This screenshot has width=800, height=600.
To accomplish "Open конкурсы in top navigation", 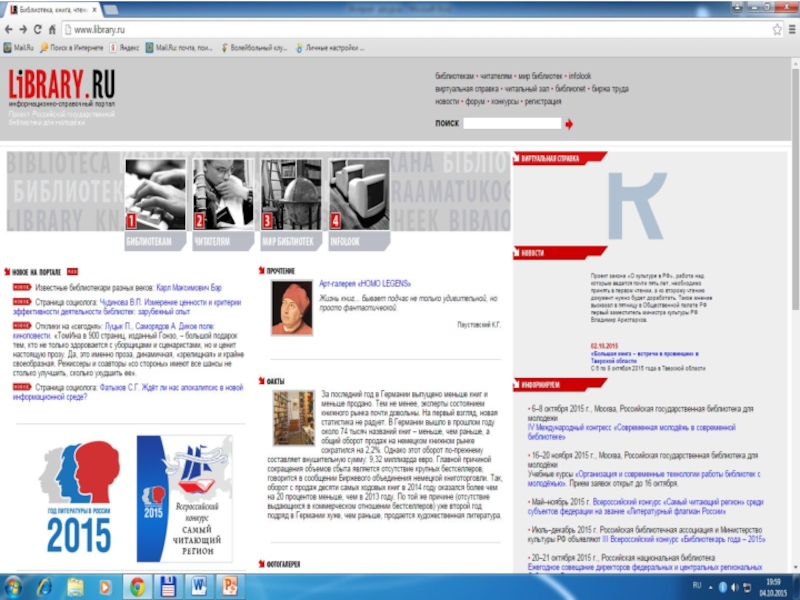I will (x=505, y=102).
